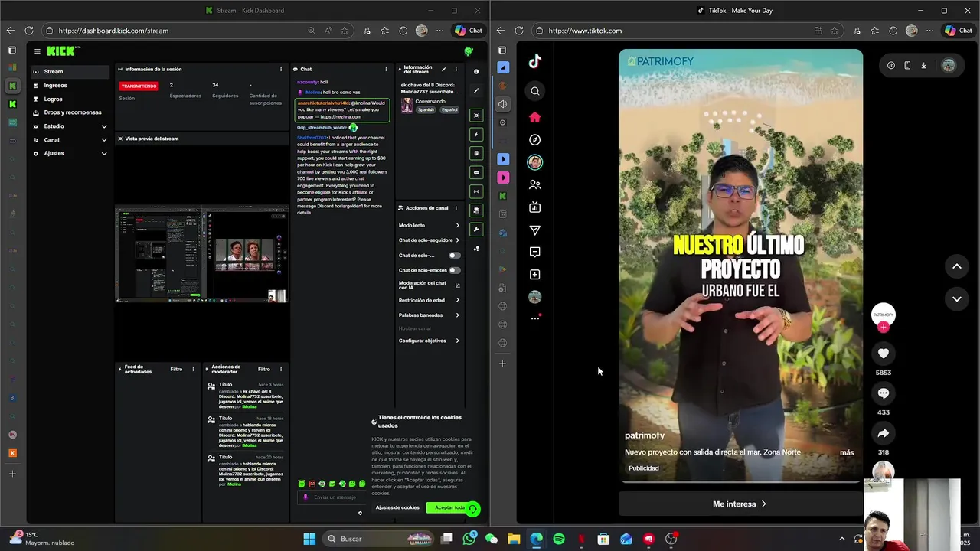Follow Patrimofy with the red plus button
The image size is (980, 551).
pyautogui.click(x=884, y=327)
